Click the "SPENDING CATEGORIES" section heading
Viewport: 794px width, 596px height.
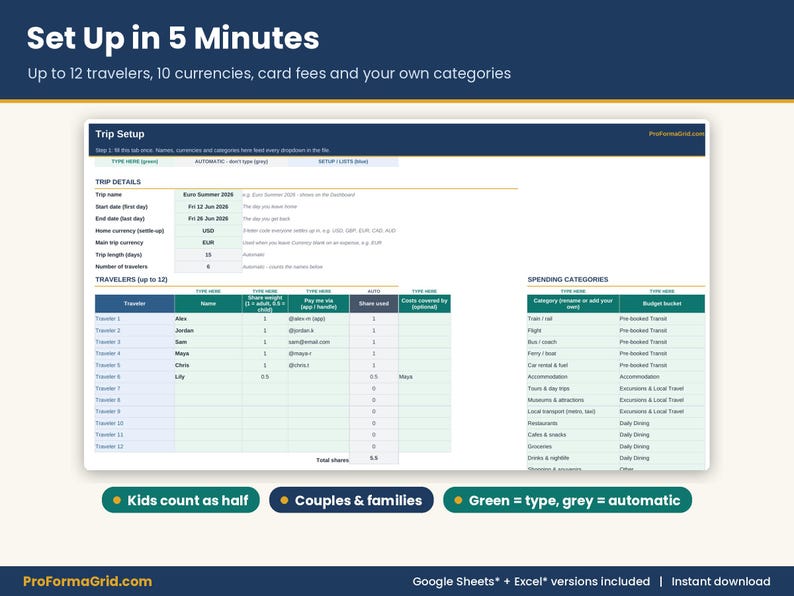[x=568, y=280]
